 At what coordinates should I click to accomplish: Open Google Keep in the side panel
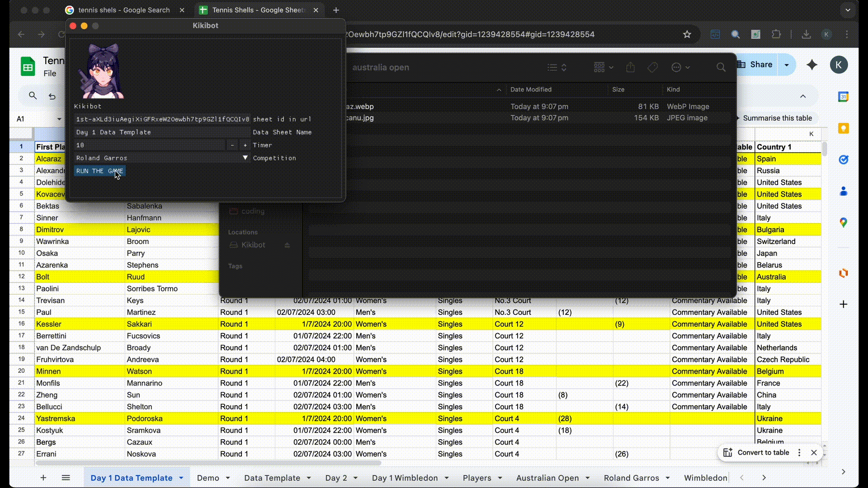point(843,128)
